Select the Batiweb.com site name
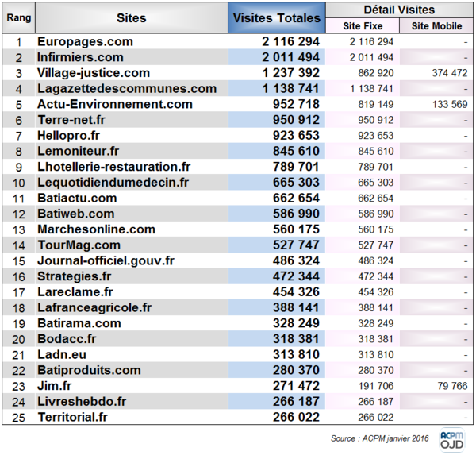The image size is (476, 455). click(x=76, y=214)
